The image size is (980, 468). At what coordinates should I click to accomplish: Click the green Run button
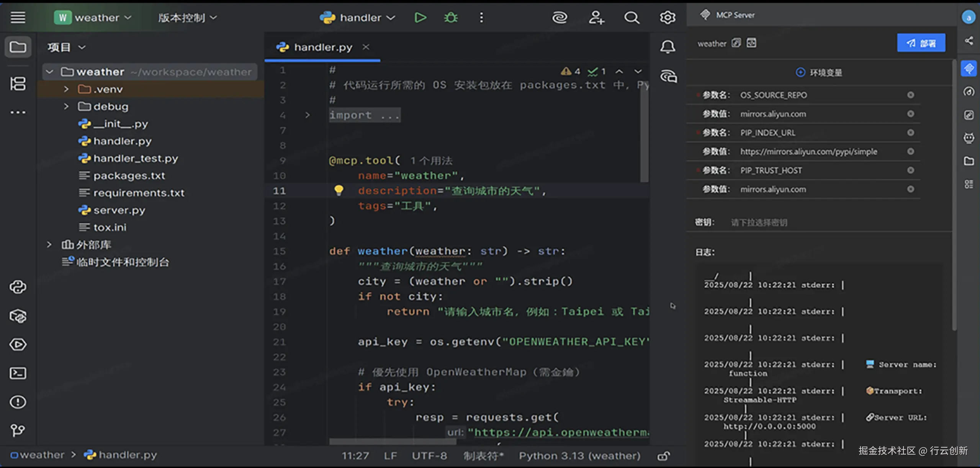click(420, 18)
